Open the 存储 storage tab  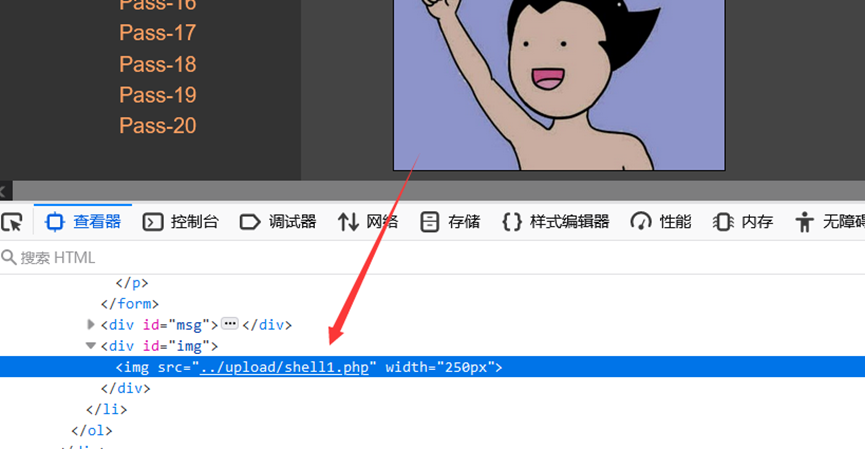pos(450,222)
